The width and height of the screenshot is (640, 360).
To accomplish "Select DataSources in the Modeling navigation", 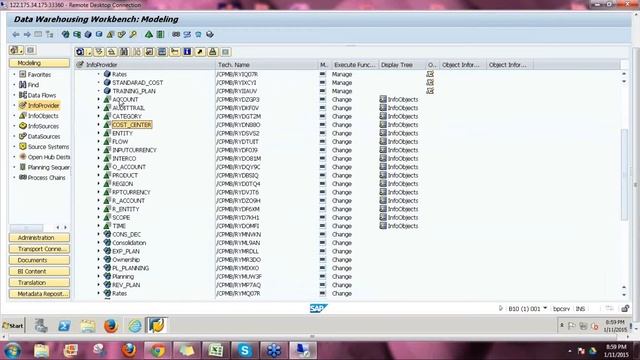I will (44, 136).
